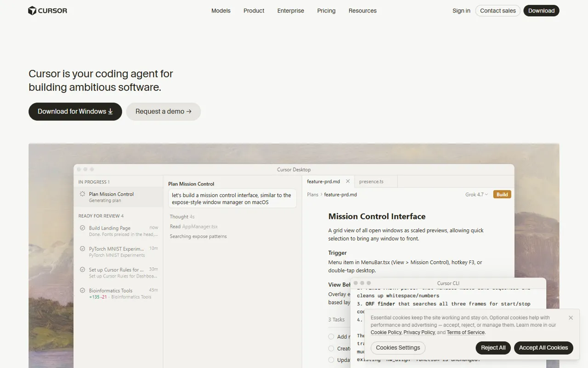Open the Resources menu
This screenshot has height=368, width=588.
tap(362, 11)
